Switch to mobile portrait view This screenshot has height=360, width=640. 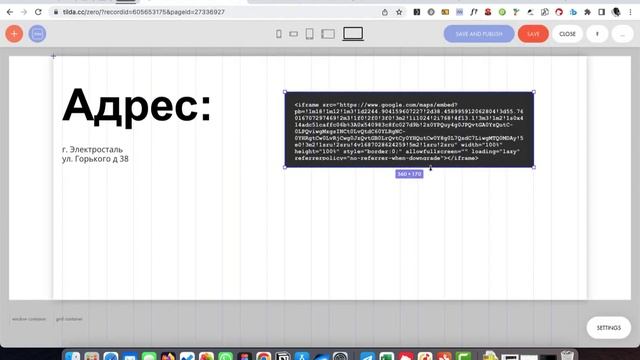tap(278, 34)
